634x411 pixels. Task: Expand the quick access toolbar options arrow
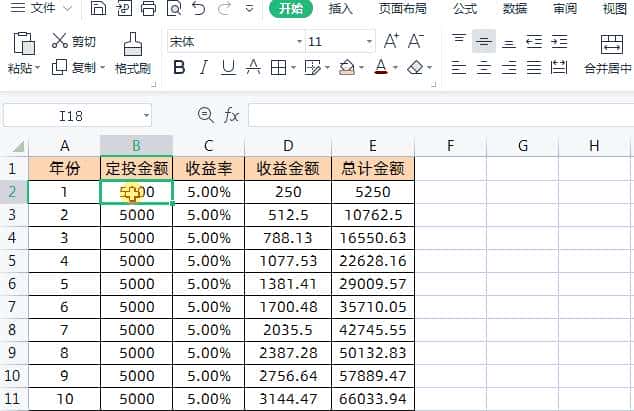pyautogui.click(x=249, y=8)
